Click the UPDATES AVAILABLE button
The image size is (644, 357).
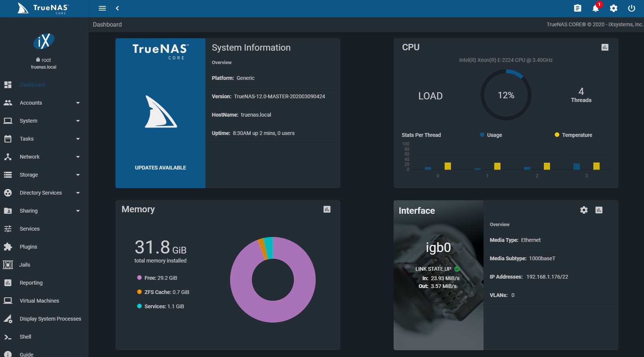pos(160,168)
